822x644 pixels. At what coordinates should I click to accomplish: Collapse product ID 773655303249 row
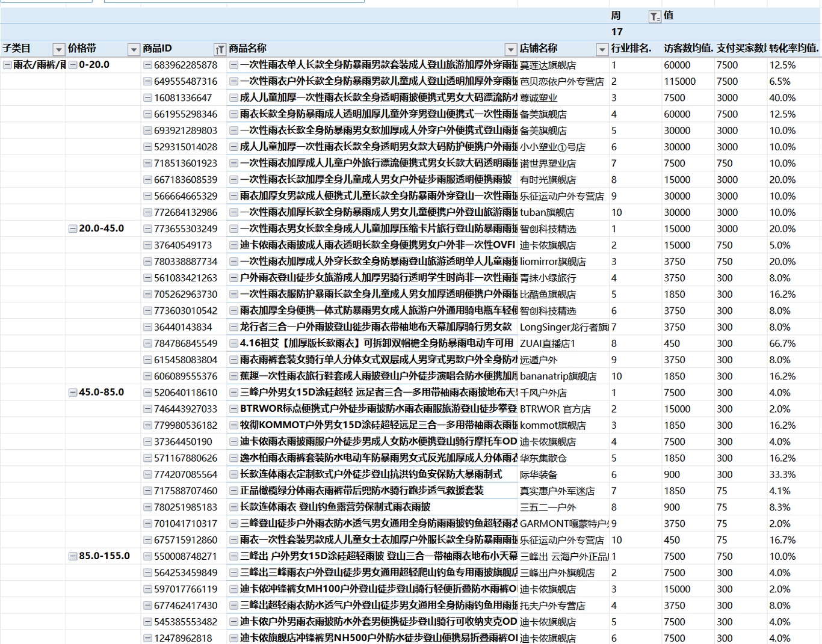coord(147,228)
